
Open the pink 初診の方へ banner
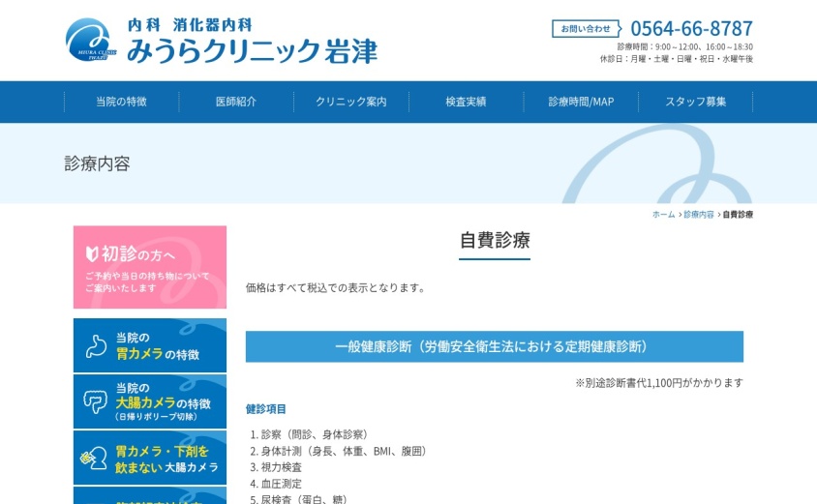tap(150, 267)
